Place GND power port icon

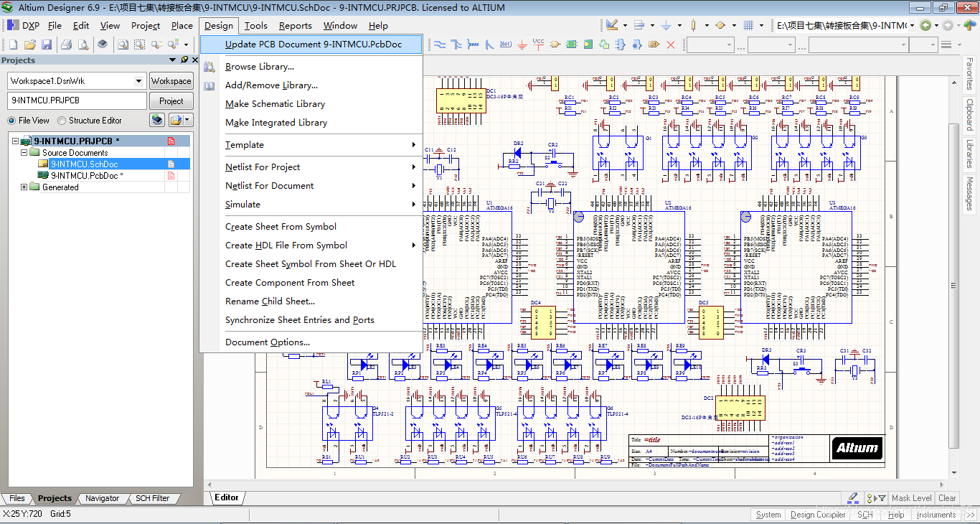coord(522,45)
